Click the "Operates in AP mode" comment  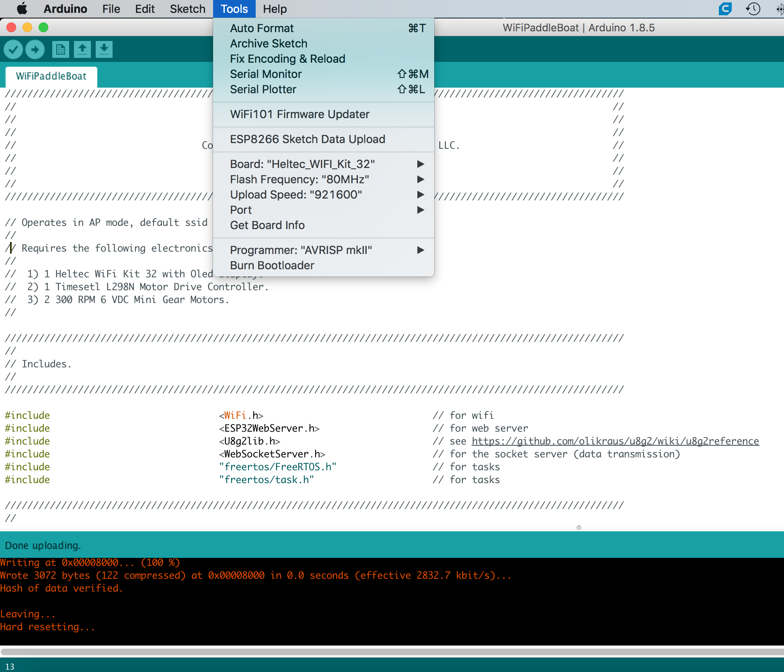[x=106, y=222]
